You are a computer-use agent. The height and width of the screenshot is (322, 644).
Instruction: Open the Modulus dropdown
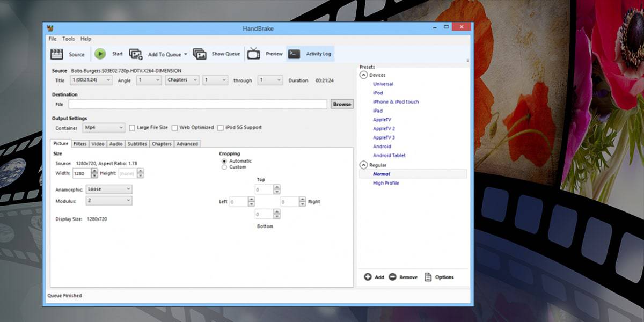(109, 201)
